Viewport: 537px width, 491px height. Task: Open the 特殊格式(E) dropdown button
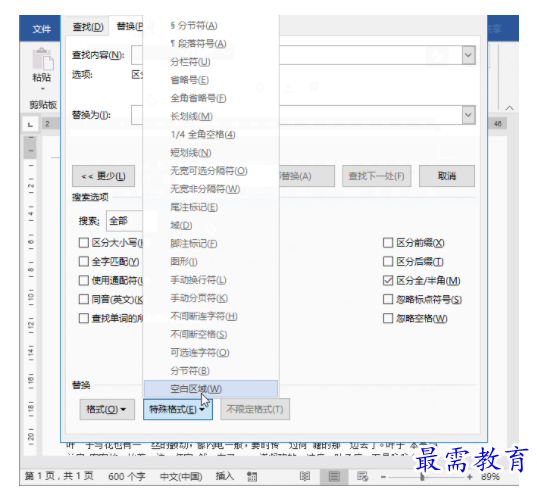click(178, 409)
